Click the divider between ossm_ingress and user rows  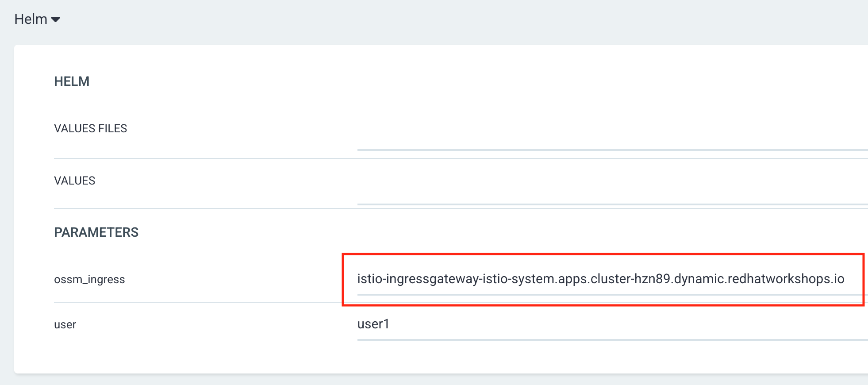(198, 302)
